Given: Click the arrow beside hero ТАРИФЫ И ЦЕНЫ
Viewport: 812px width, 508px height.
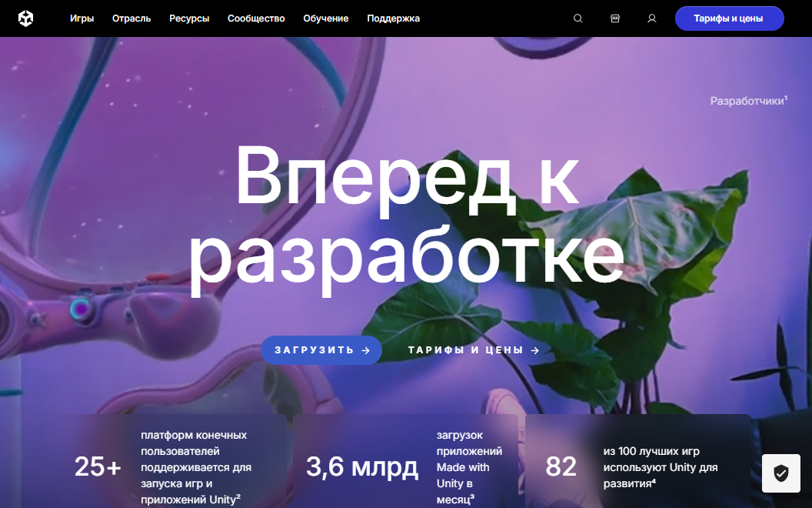Looking at the screenshot, I should 535,350.
